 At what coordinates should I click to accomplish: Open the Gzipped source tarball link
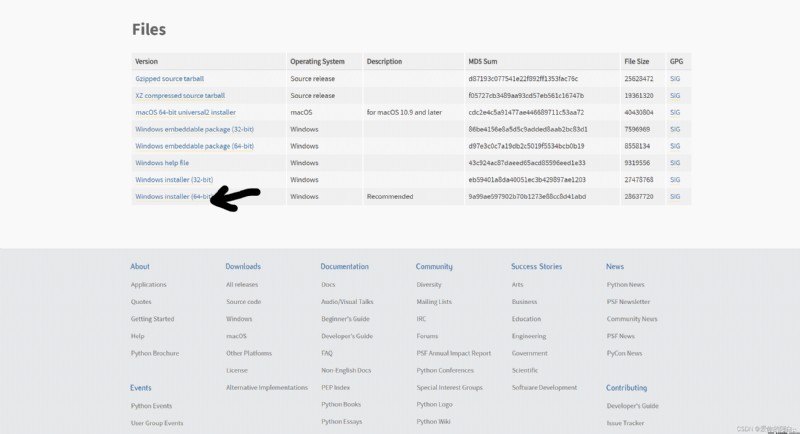coord(169,79)
